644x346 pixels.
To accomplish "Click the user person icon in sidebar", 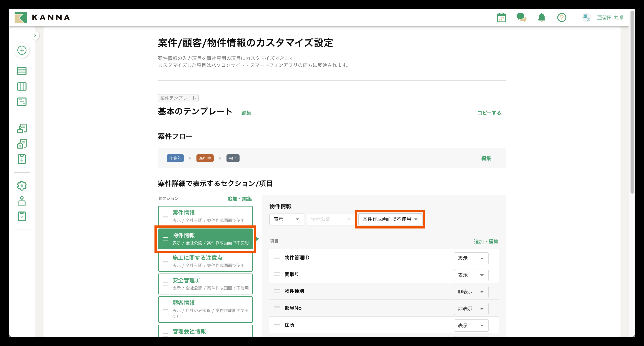I will 22,201.
